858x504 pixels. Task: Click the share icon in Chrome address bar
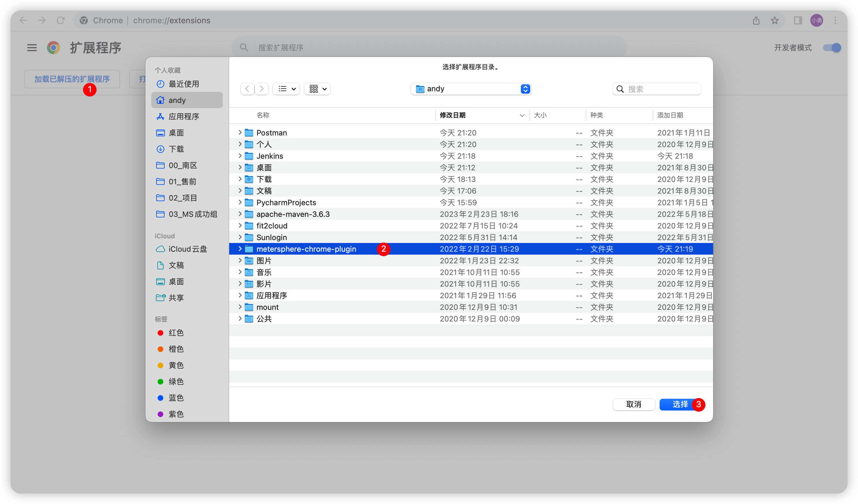756,20
